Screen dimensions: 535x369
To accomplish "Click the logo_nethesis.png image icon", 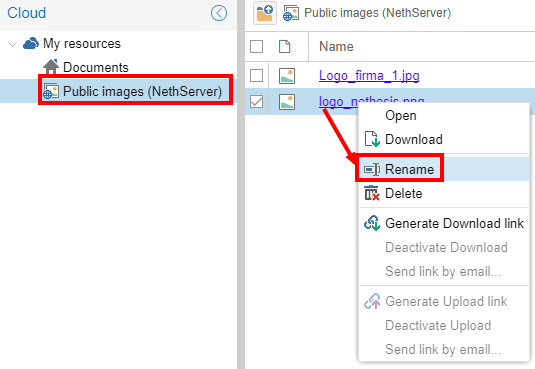I will pos(287,102).
